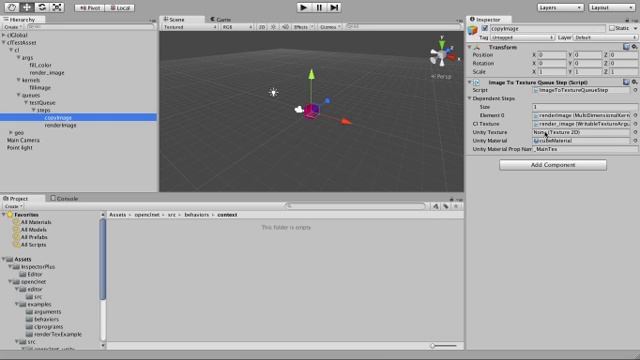640x360 pixels.
Task: Select fill_color in the Hierarchy
Action: pyautogui.click(x=40, y=65)
